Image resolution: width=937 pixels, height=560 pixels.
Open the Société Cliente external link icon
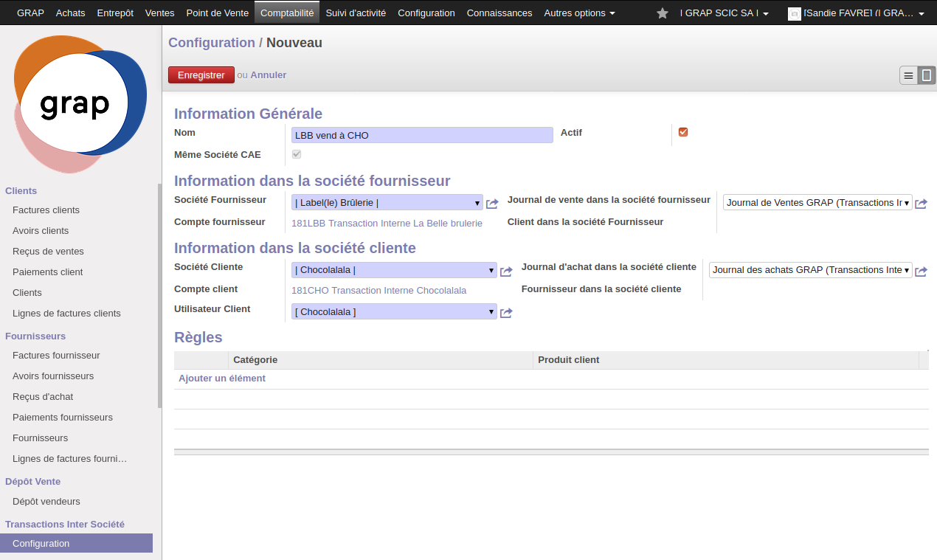click(506, 272)
